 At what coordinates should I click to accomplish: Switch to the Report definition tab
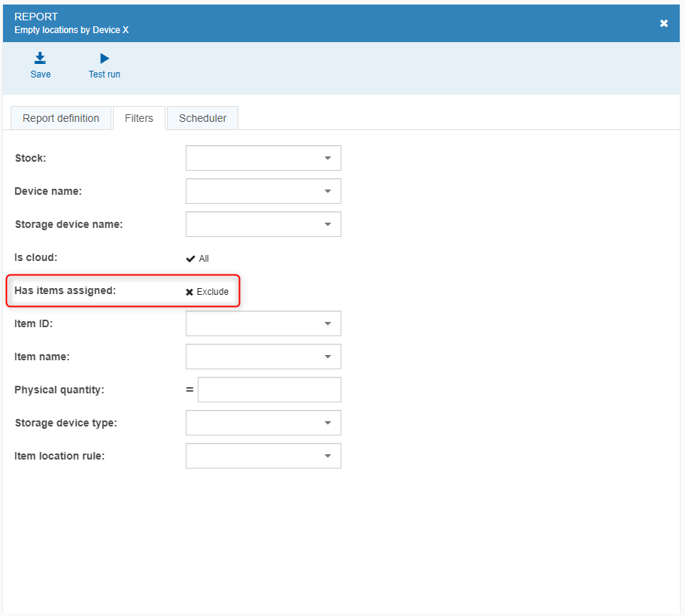[x=61, y=118]
